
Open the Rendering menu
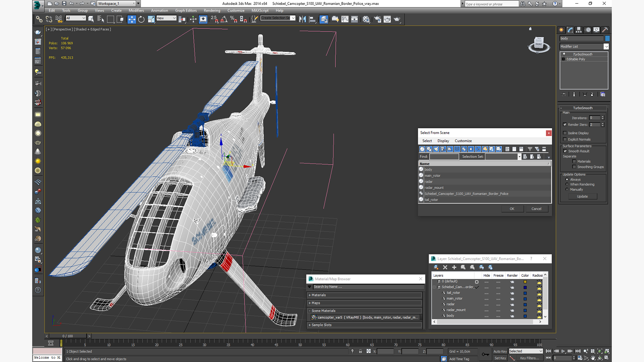212,10
